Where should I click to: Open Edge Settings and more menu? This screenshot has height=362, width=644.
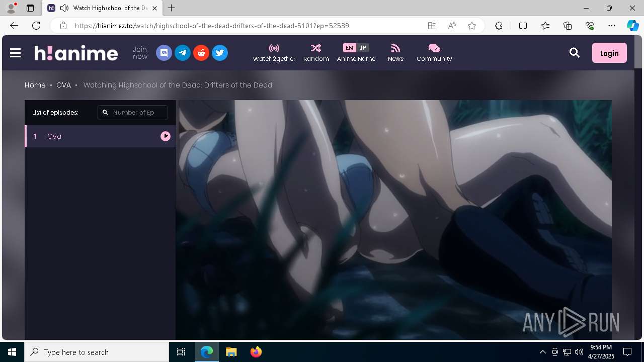point(612,26)
